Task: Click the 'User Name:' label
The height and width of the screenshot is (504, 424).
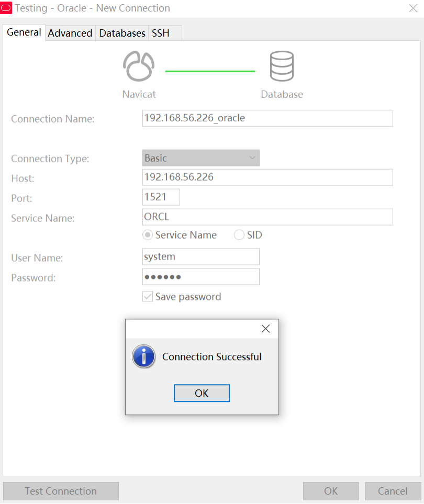Action: 37,258
